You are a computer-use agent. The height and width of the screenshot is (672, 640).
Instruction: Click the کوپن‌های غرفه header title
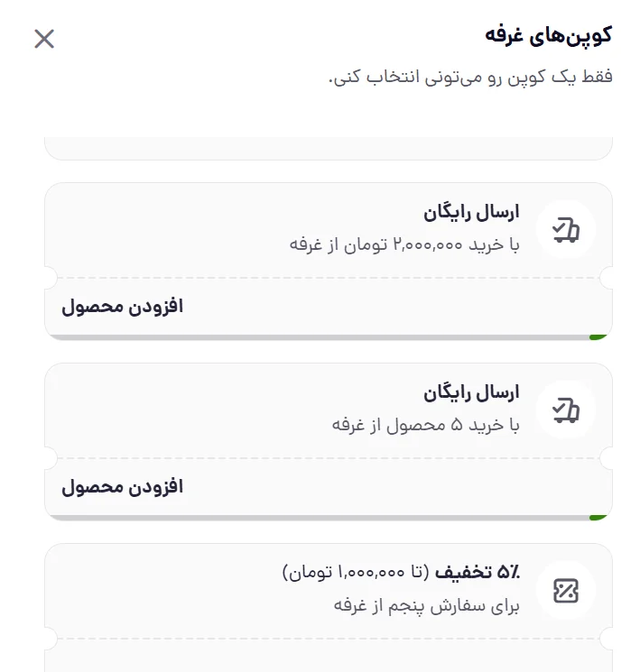click(548, 35)
